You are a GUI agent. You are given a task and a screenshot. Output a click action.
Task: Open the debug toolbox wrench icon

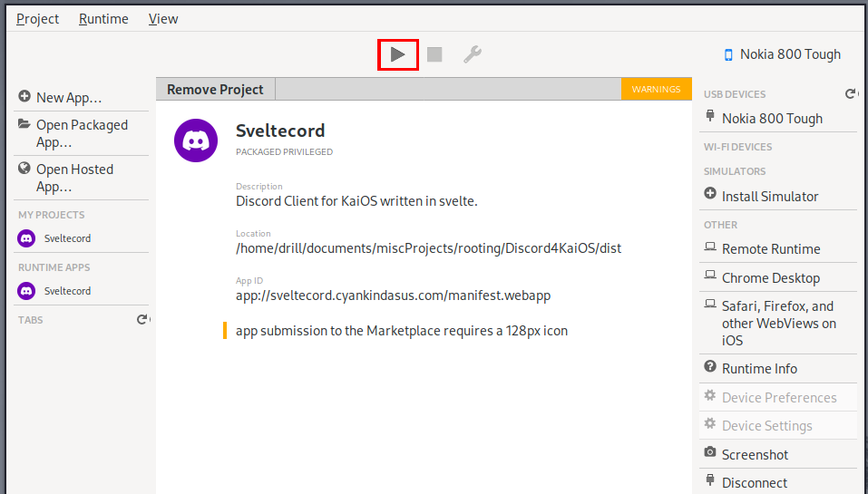pyautogui.click(x=473, y=54)
